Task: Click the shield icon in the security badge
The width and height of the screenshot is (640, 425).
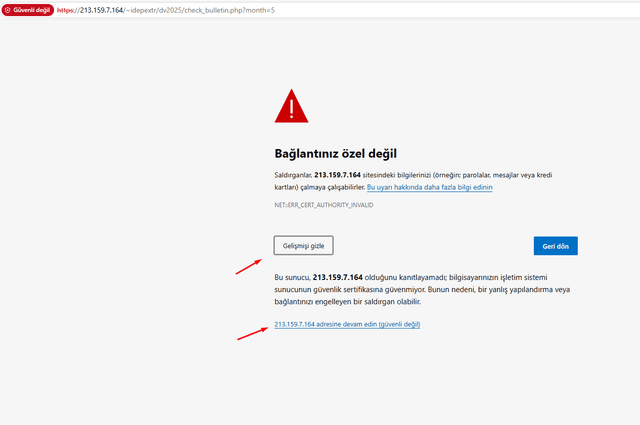Action: click(7, 10)
